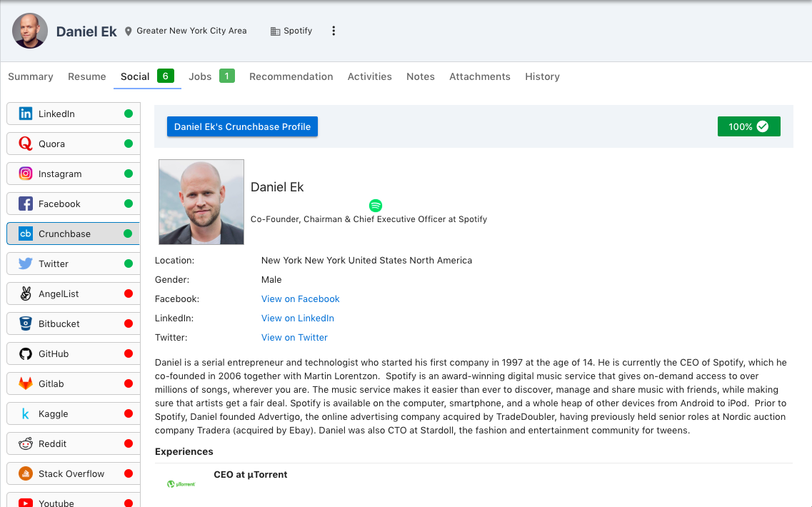Click the Spotify company icon in the header

pos(275,31)
